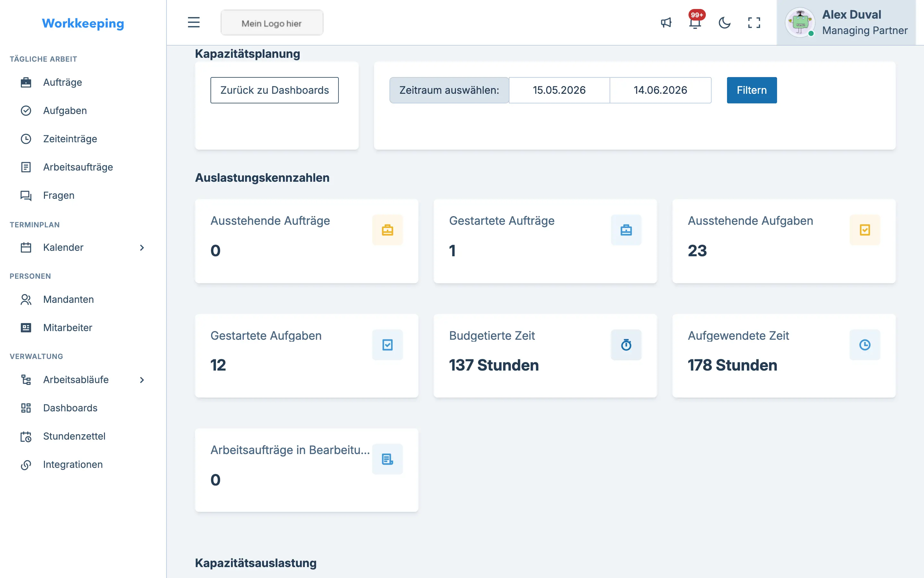Click Alex Duval's avatar
The width and height of the screenshot is (924, 578).
click(800, 22)
